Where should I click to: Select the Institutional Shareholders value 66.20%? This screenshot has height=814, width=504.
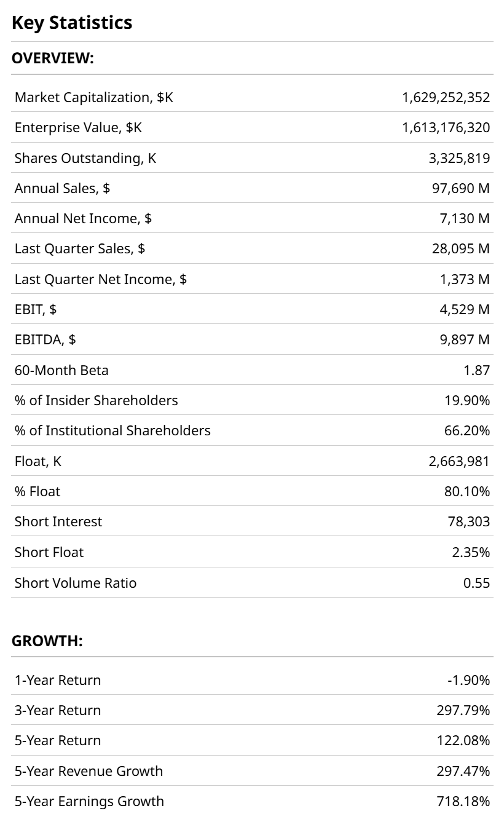point(467,430)
